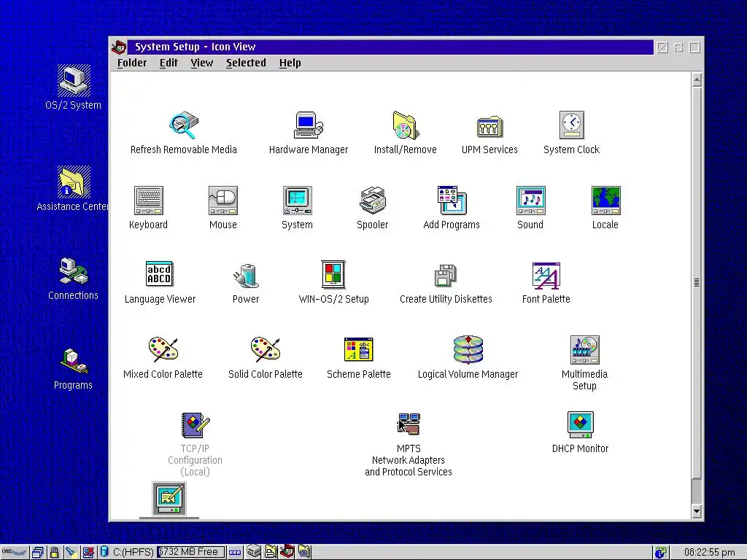Open the Programs desktop icon
The width and height of the screenshot is (747, 560).
pyautogui.click(x=74, y=362)
